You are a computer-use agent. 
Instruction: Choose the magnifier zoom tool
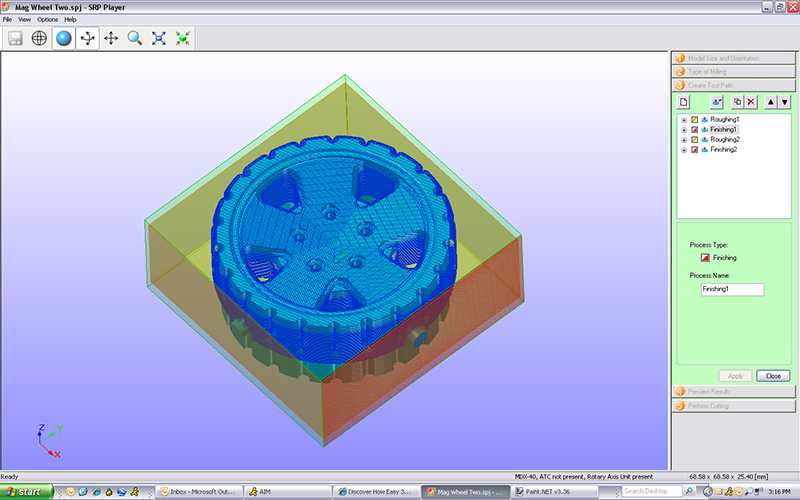click(x=135, y=38)
